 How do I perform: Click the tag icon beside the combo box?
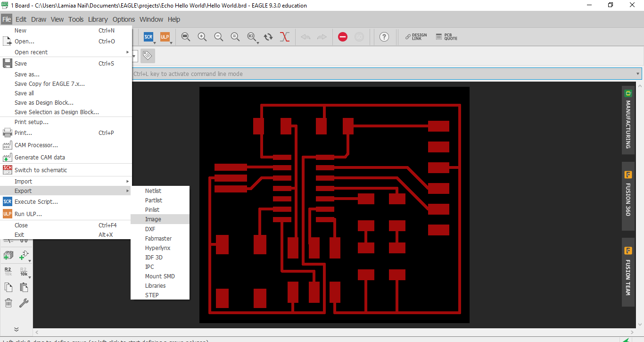pyautogui.click(x=148, y=56)
